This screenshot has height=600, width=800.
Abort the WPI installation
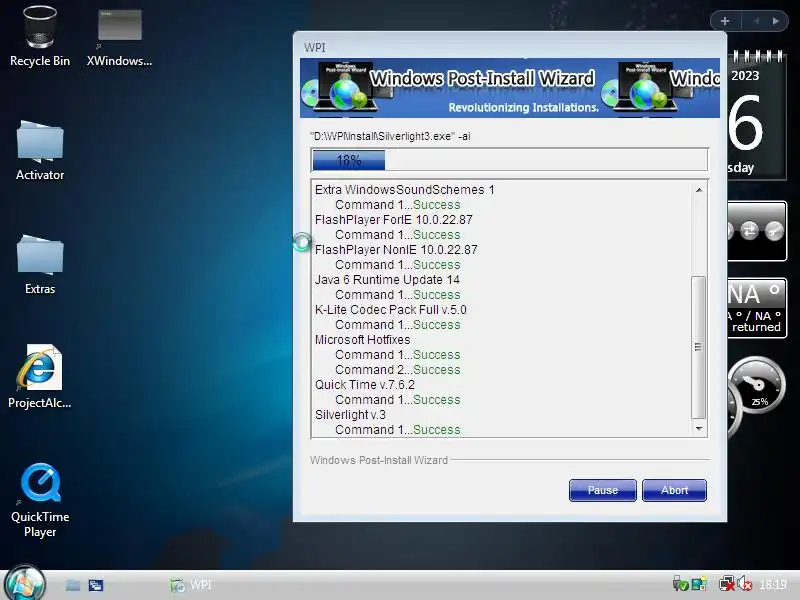(674, 490)
